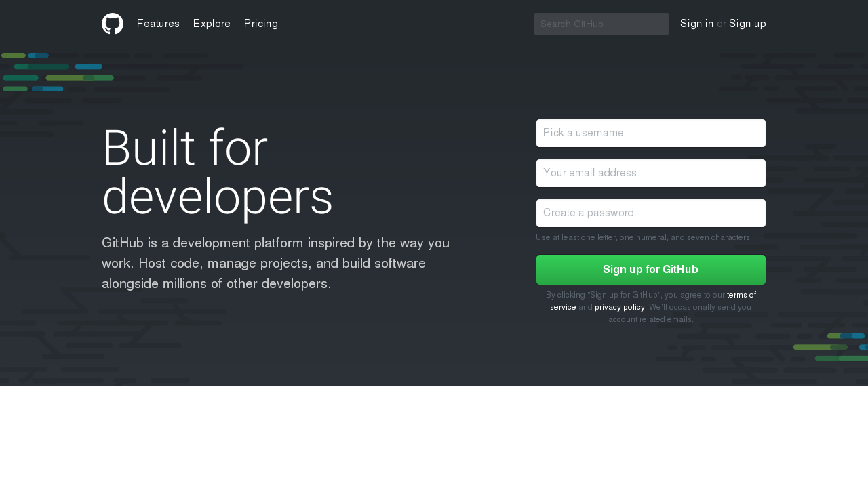Select the Your email address field

click(x=651, y=173)
